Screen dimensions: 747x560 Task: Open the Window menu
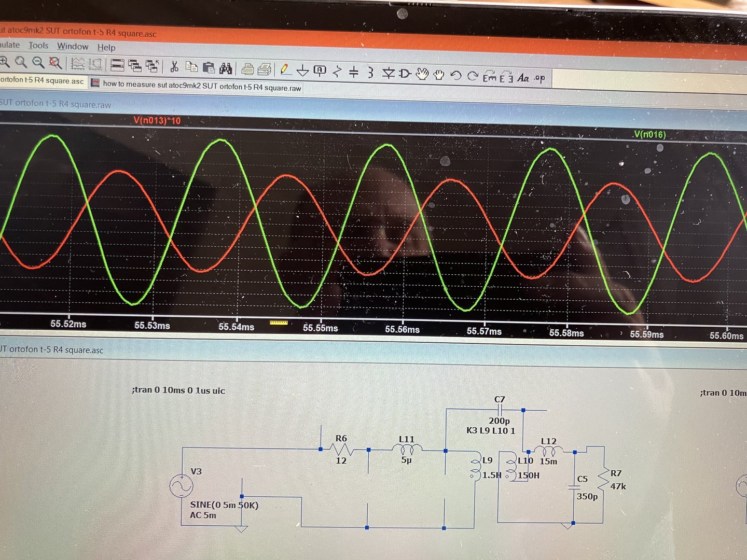click(x=73, y=46)
